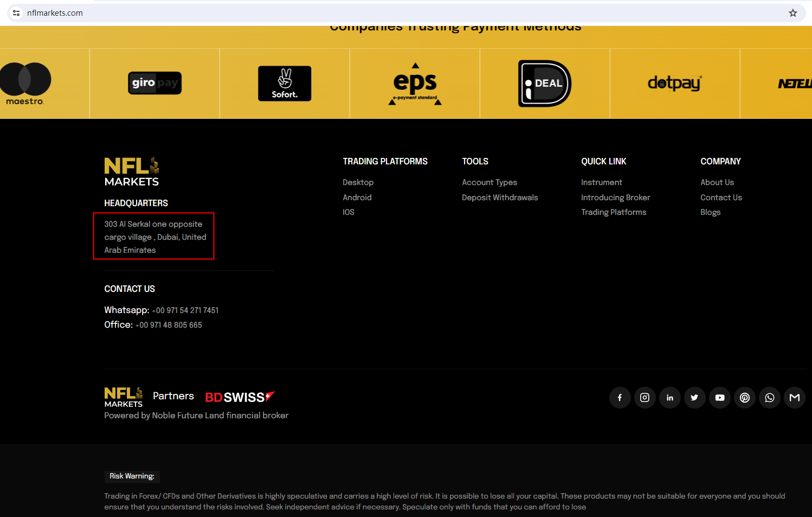
Task: Open the WhatsApp social icon
Action: [x=769, y=398]
